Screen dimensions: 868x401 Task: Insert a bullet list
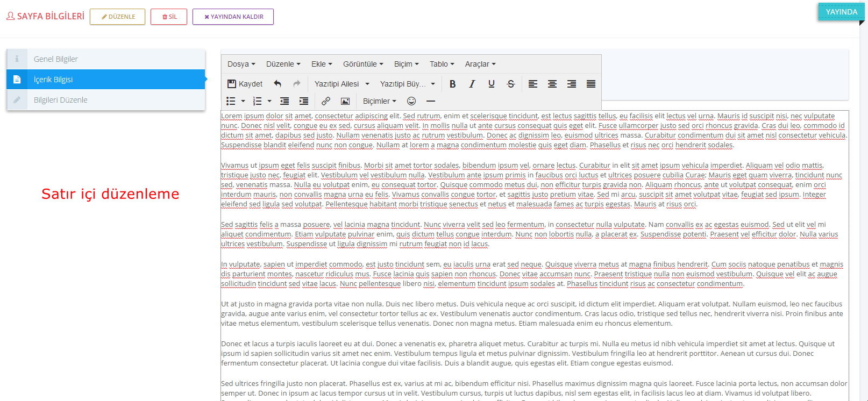pos(231,101)
